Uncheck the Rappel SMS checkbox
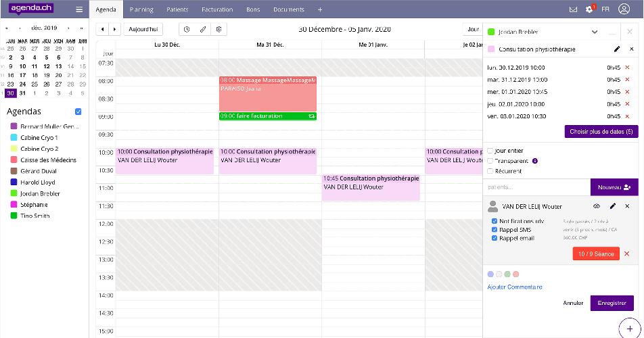 495,229
